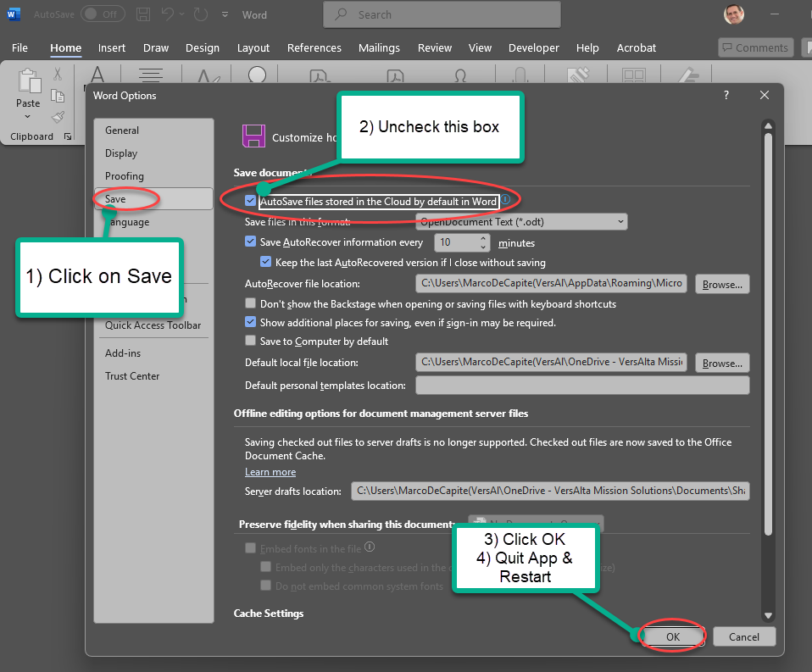Screen dimensions: 812x672
Task: Select Quick Access Toolbar in sidebar
Action: pos(153,325)
